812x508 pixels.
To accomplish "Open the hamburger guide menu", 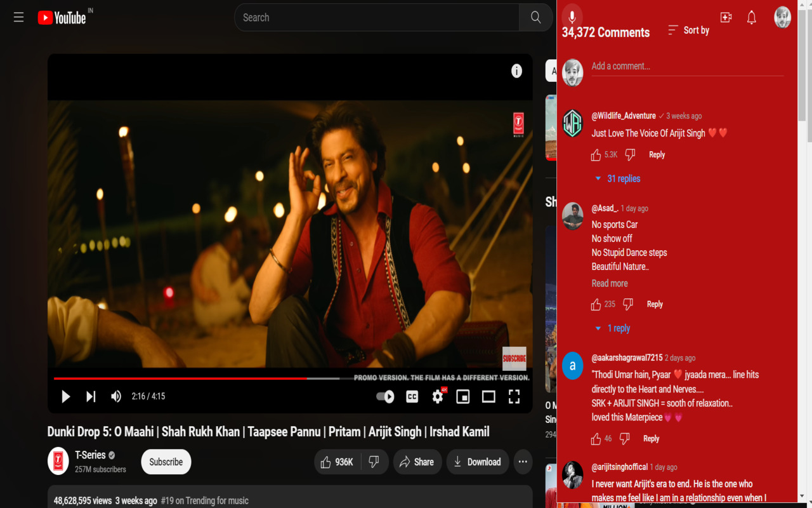I will [18, 17].
